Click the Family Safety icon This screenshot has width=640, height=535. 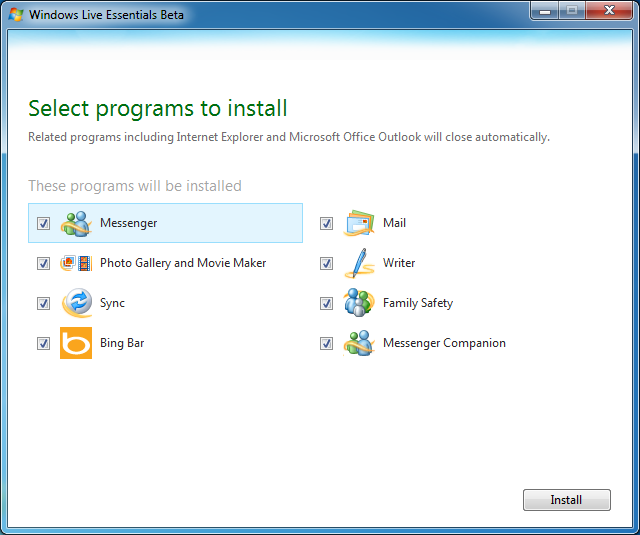(x=359, y=303)
